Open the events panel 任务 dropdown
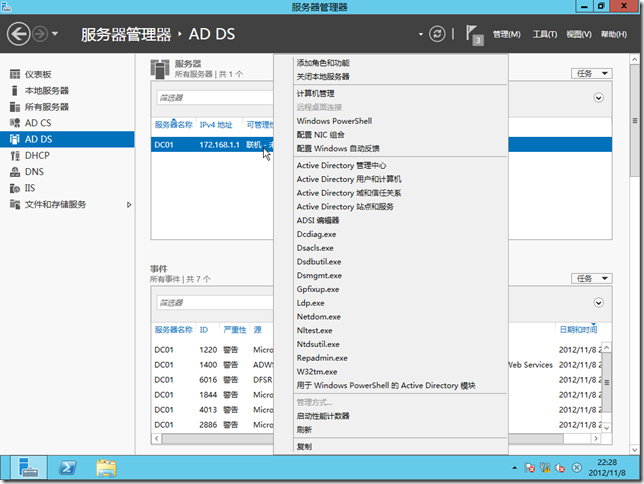The width and height of the screenshot is (644, 484). coord(591,279)
